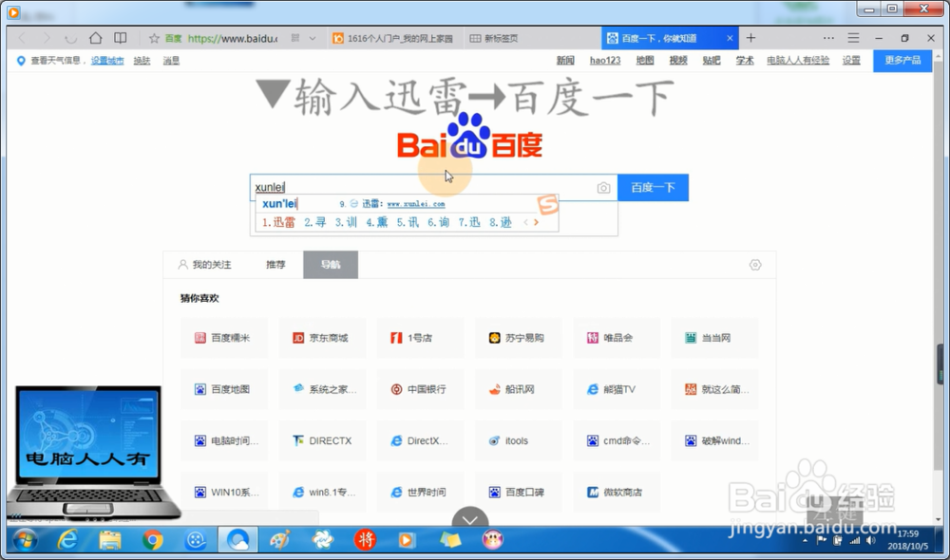Click the 更多产品 button
The image size is (950, 560).
click(902, 61)
